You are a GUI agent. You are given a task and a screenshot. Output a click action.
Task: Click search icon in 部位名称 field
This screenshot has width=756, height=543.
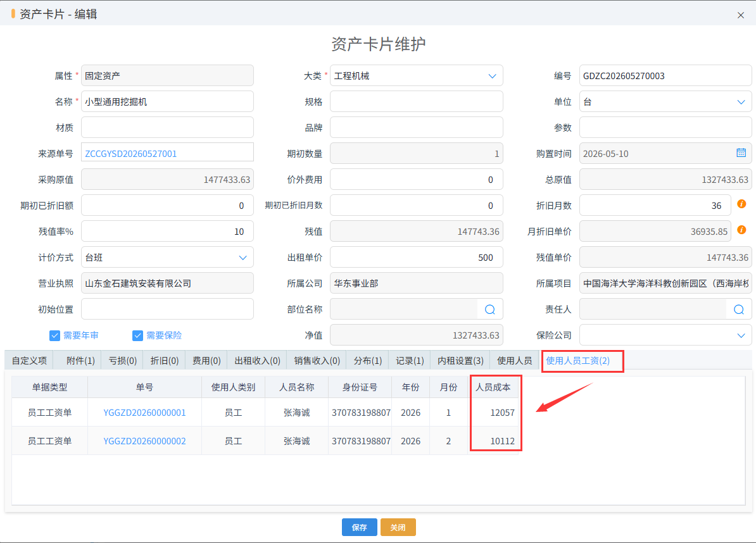490,309
